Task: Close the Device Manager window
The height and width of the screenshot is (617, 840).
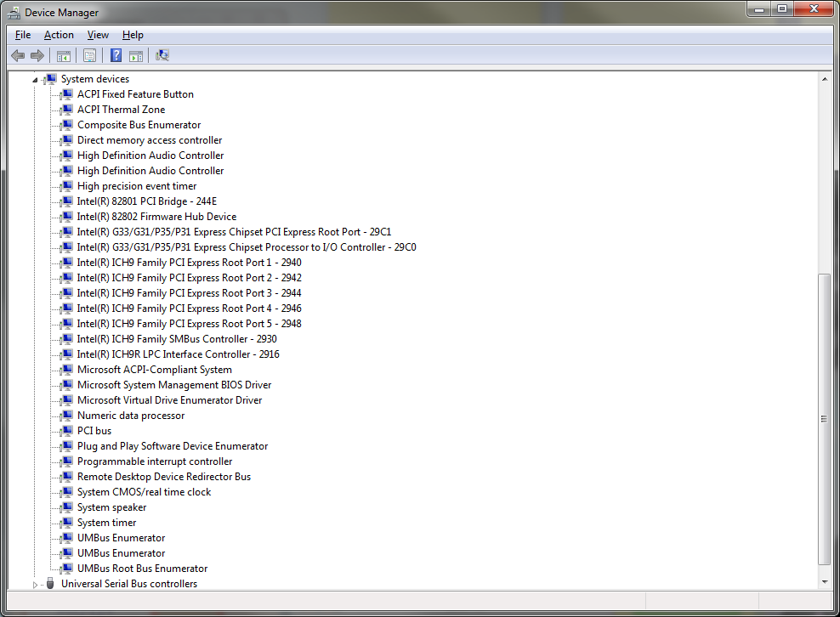Action: pyautogui.click(x=814, y=9)
